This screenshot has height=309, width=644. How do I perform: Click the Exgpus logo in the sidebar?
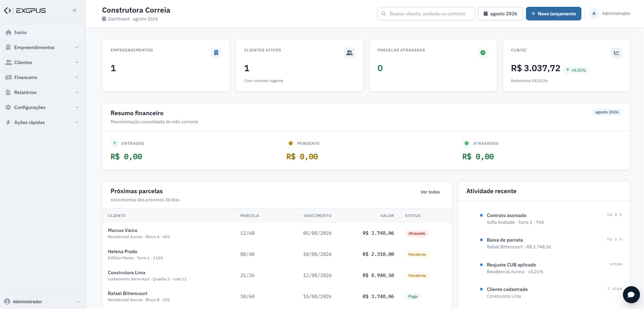pyautogui.click(x=25, y=10)
